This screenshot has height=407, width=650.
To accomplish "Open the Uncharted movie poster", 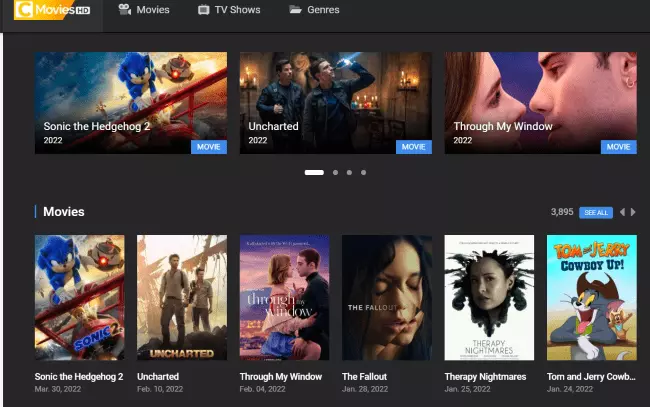I will pos(182,298).
